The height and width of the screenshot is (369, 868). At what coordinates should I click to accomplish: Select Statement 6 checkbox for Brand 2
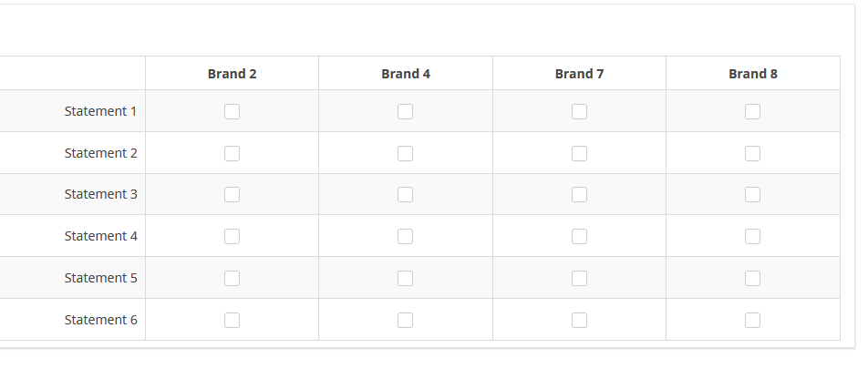coord(232,320)
